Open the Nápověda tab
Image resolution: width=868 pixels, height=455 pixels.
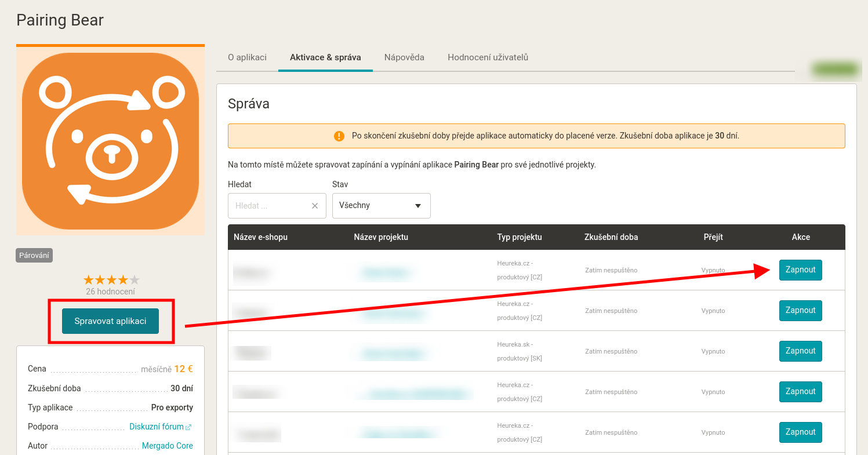click(x=404, y=57)
